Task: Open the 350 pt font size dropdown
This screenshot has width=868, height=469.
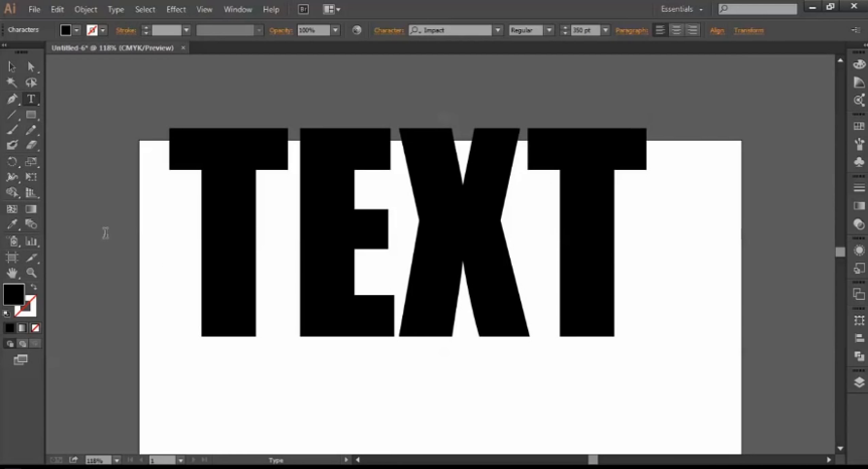Action: (x=606, y=30)
